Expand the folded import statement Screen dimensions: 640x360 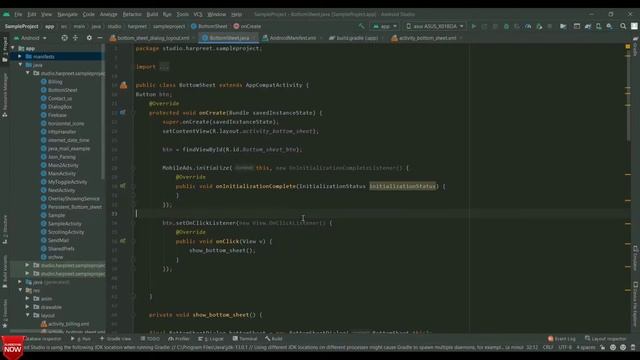coord(164,67)
